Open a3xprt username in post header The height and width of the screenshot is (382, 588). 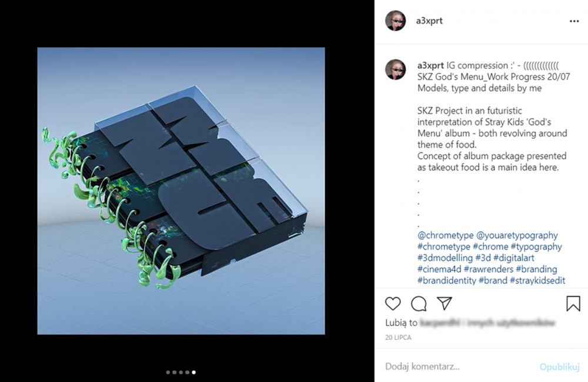(x=429, y=21)
